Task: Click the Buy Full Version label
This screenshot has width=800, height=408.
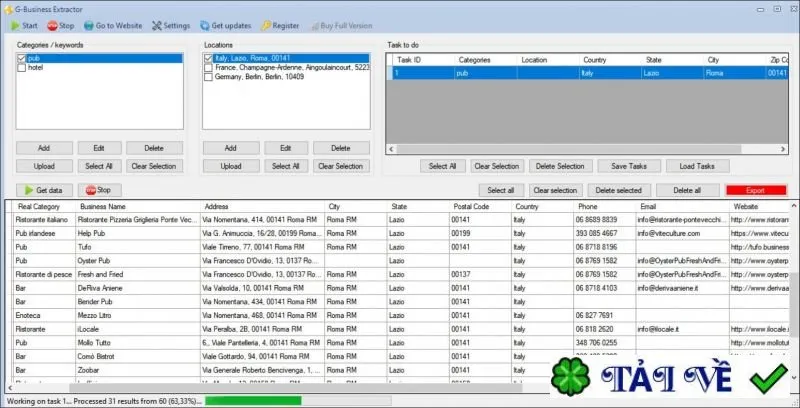Action: click(x=346, y=26)
